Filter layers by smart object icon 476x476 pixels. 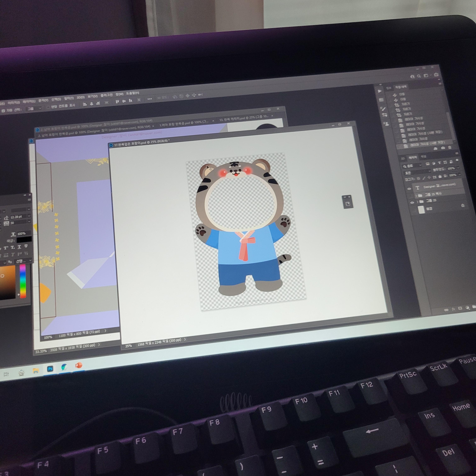click(x=451, y=162)
